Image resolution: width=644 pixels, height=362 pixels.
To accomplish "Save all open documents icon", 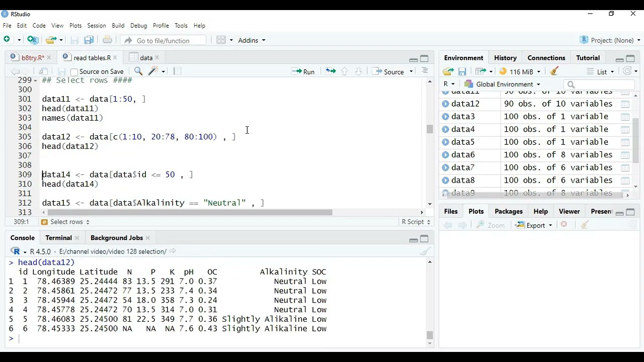I will tap(89, 40).
